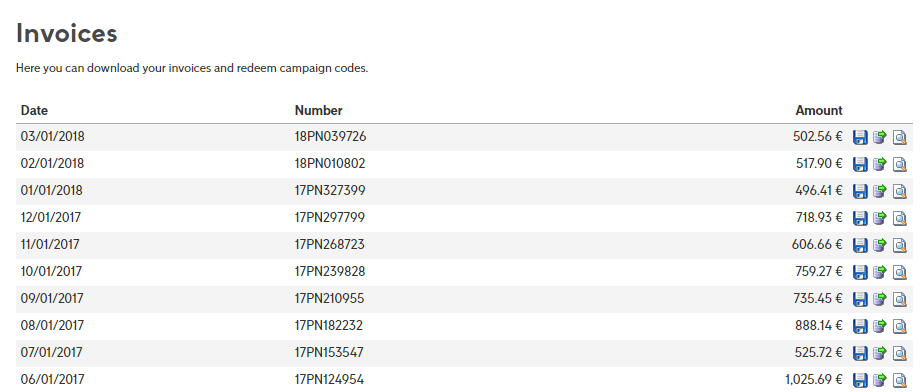This screenshot has height=392, width=924.
Task: Save invoice 17PN239828 with the floppy icon
Action: click(x=860, y=272)
